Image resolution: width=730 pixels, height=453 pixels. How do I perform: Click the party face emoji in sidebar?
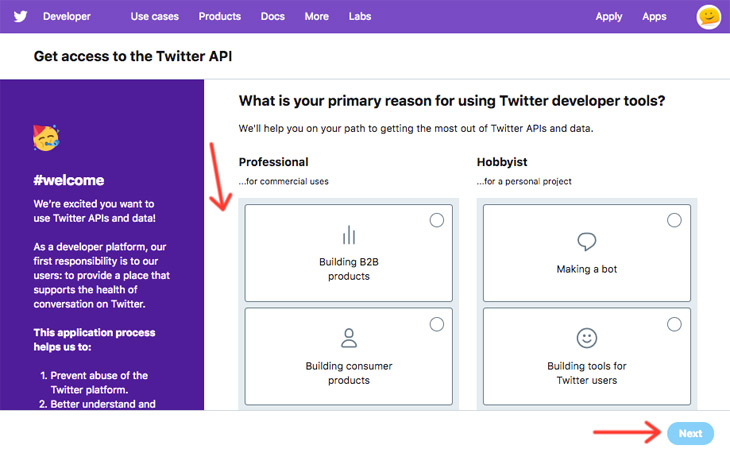(x=46, y=138)
